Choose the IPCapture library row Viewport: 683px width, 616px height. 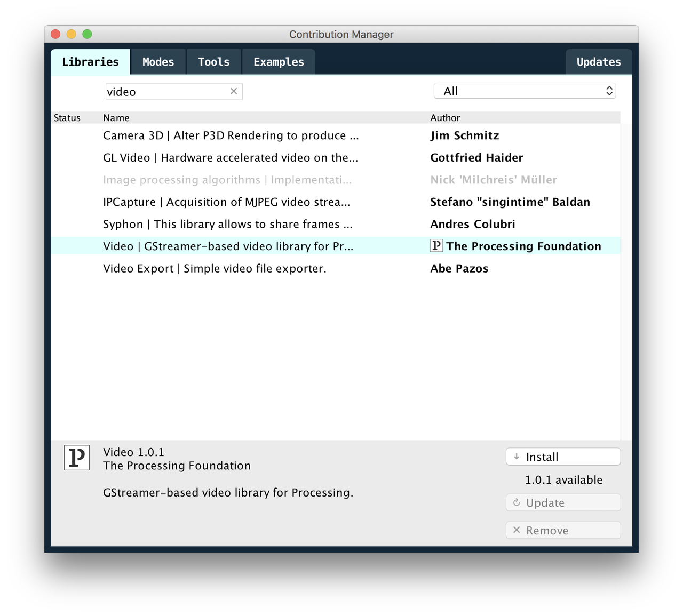coord(226,202)
